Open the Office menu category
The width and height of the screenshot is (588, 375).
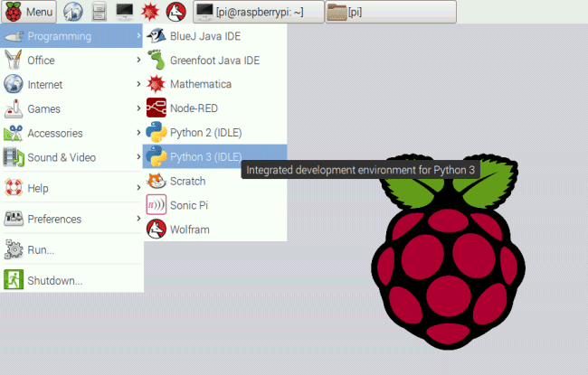click(x=71, y=60)
